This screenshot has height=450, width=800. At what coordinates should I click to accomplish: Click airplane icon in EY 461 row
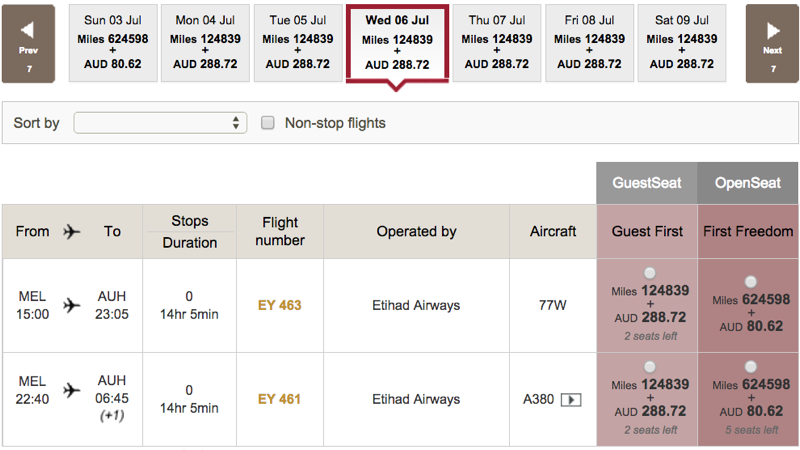pos(72,390)
